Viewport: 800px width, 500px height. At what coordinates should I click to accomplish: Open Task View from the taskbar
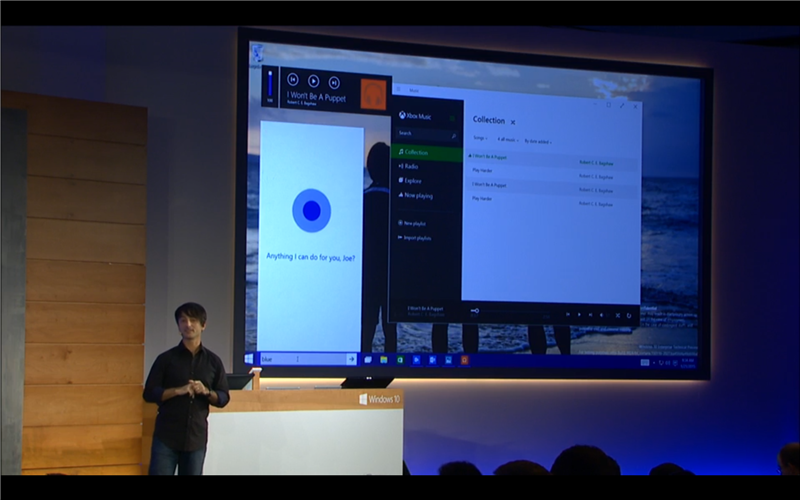[x=367, y=360]
